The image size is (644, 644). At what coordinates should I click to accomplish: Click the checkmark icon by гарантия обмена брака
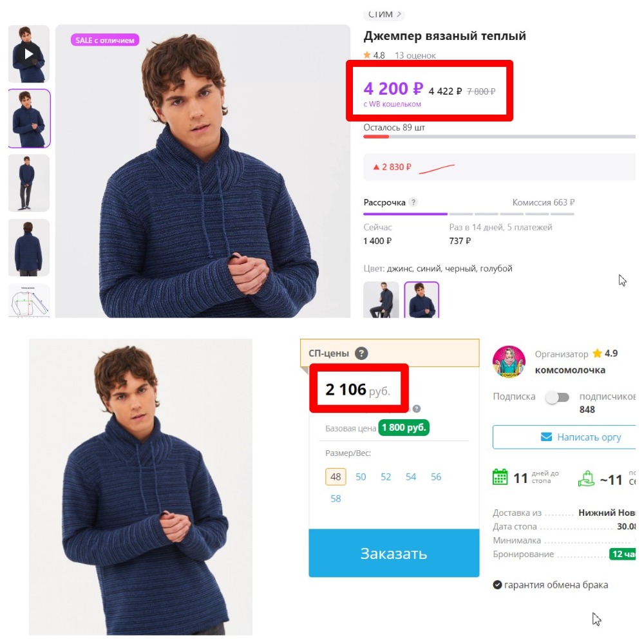tap(497, 585)
